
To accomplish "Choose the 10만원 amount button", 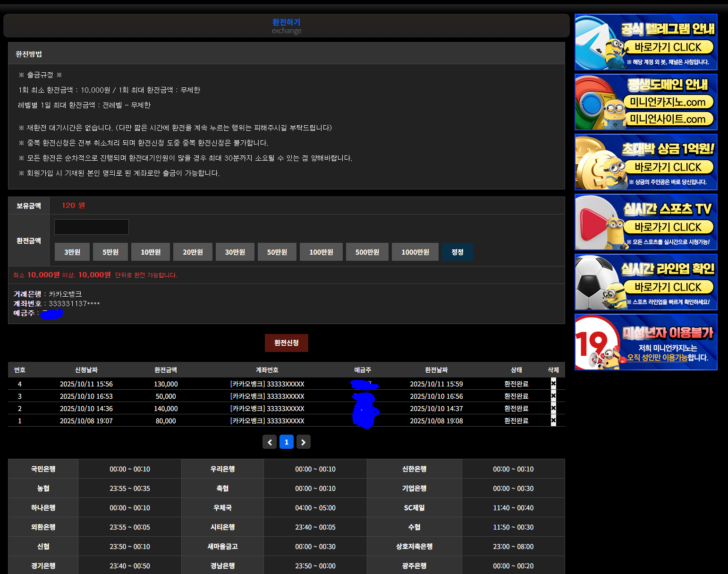I will pos(151,252).
